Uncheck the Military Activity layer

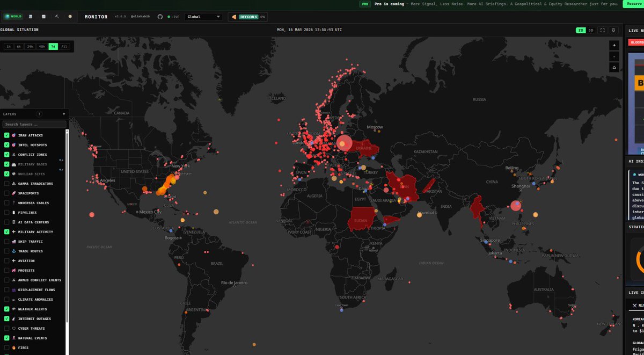click(x=6, y=232)
